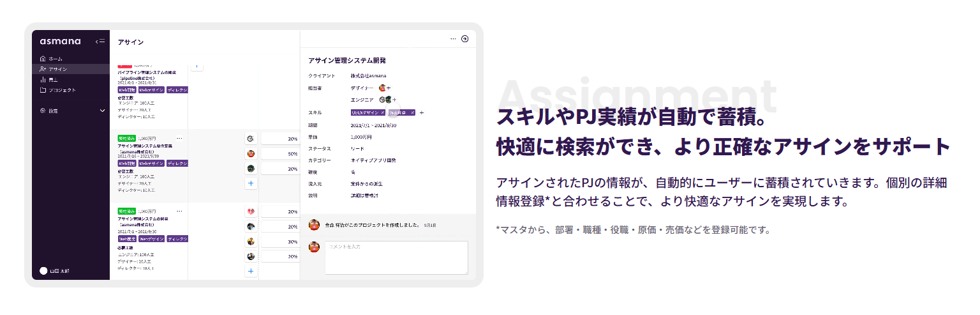Collapse the sidebar with the arrow icon

coord(100,42)
